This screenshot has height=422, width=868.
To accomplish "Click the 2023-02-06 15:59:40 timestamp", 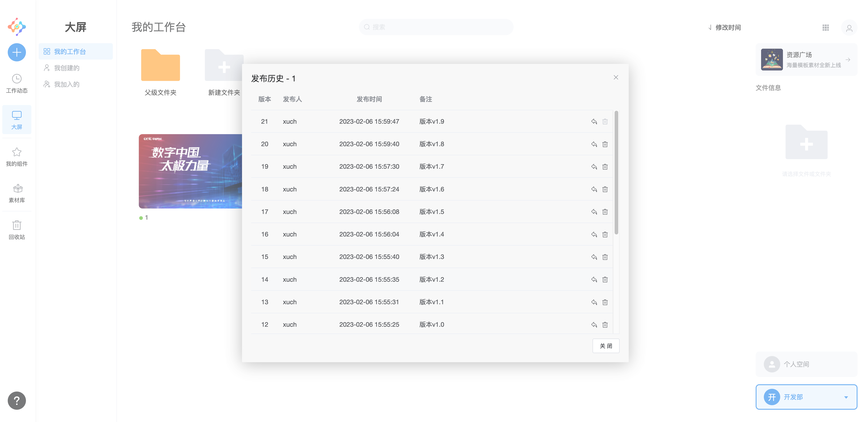I will click(x=369, y=144).
